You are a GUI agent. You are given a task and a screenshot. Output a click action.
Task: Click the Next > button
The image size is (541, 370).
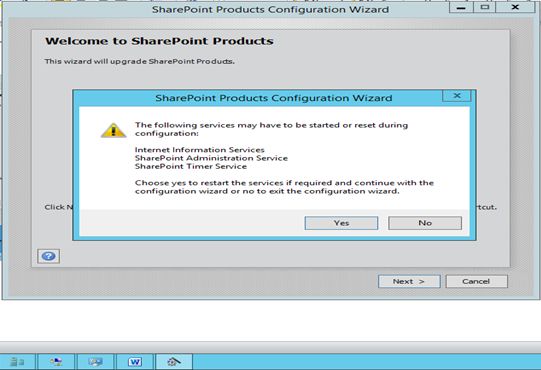pos(409,281)
